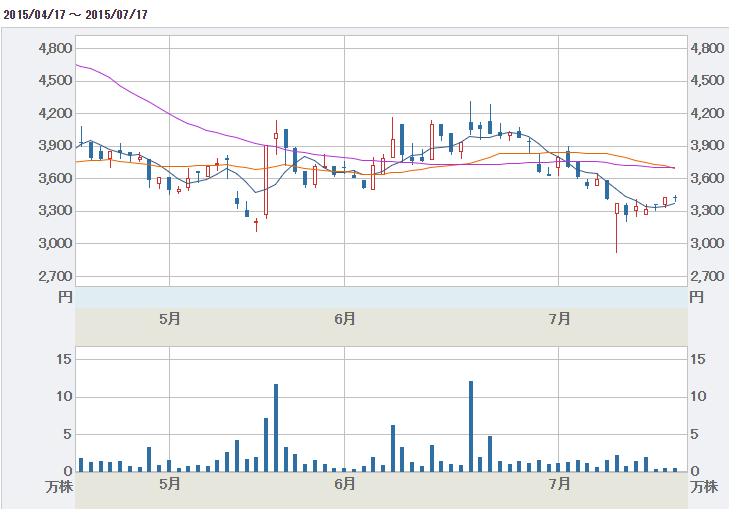Image resolution: width=729 pixels, height=509 pixels.
Task: Click the 6.2 volume bar in early June
Action: [393, 448]
